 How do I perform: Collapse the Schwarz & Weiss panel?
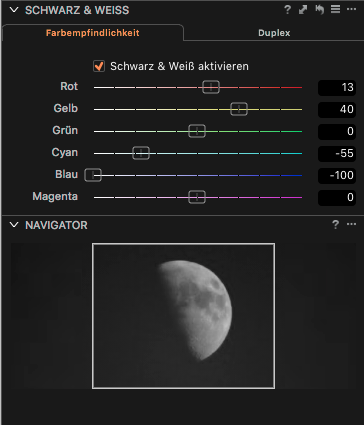[14, 10]
